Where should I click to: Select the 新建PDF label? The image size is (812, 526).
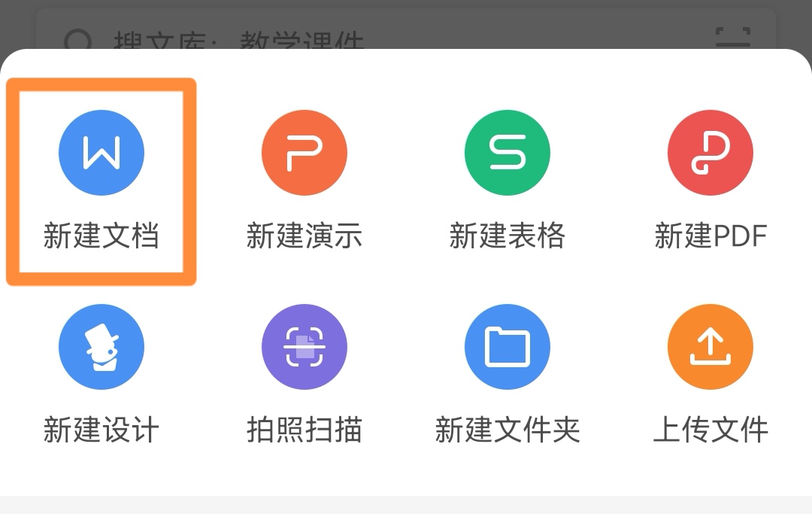tap(710, 236)
